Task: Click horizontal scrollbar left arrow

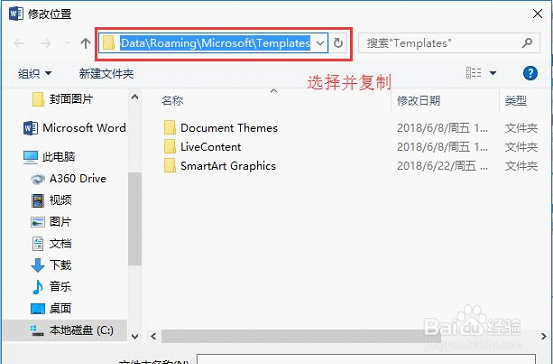Action: click(x=153, y=336)
